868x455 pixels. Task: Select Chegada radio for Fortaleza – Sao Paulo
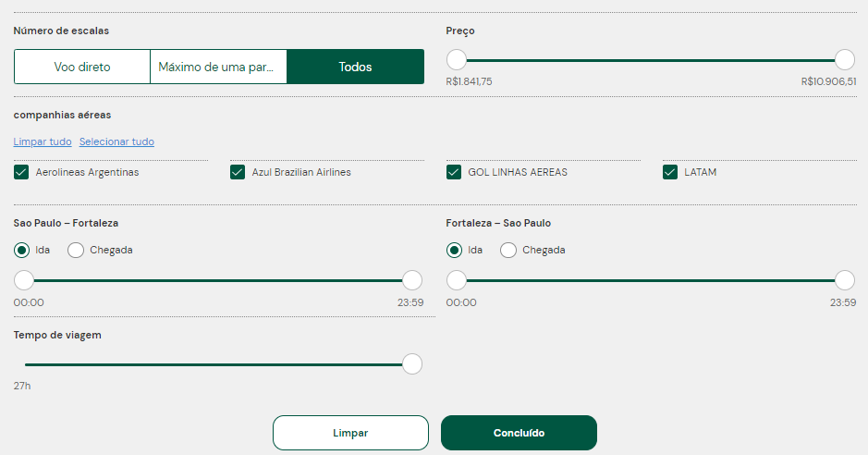coord(508,250)
